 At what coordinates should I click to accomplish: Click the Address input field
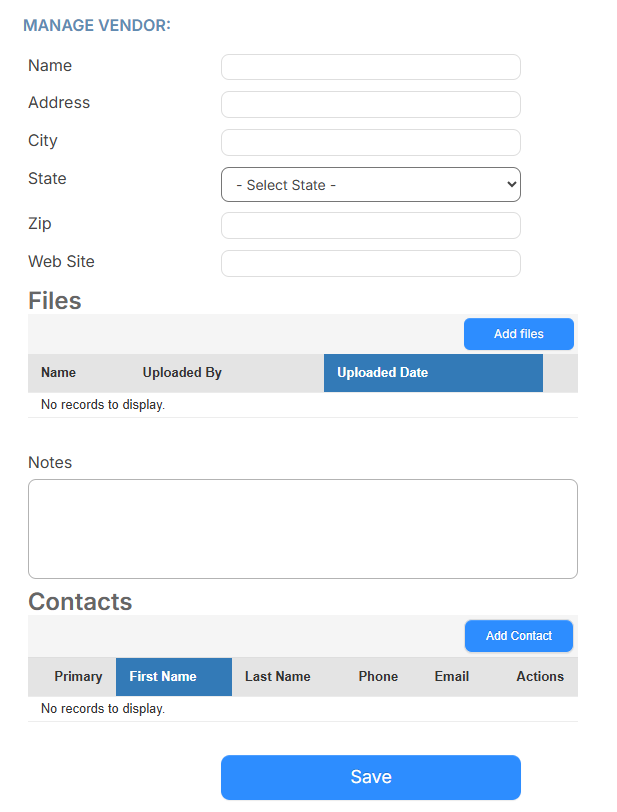(370, 104)
